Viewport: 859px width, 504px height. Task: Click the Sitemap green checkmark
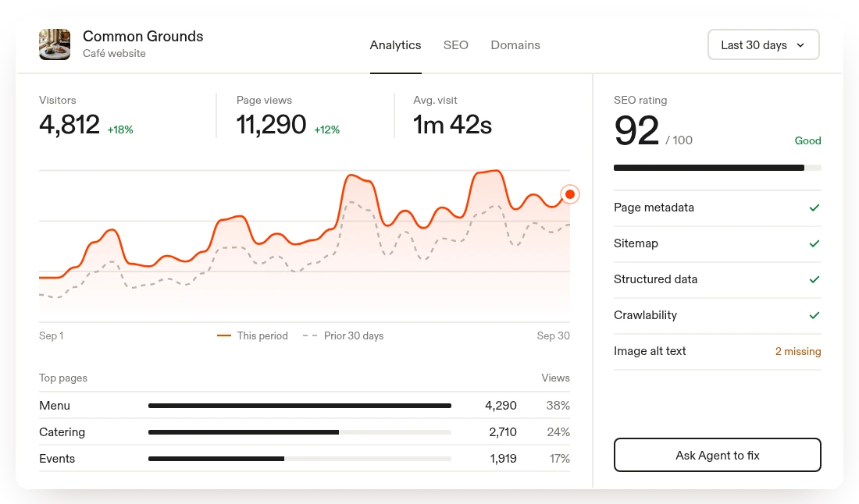pos(814,243)
